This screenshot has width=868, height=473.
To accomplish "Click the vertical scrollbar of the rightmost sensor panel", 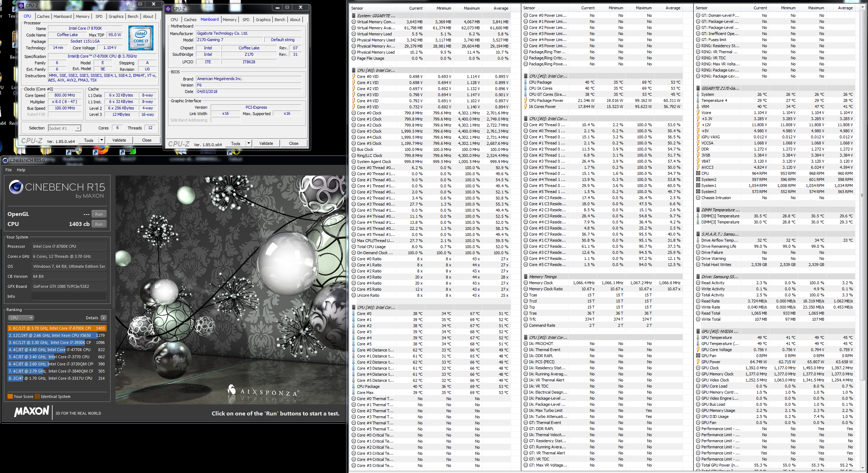I will [x=862, y=195].
